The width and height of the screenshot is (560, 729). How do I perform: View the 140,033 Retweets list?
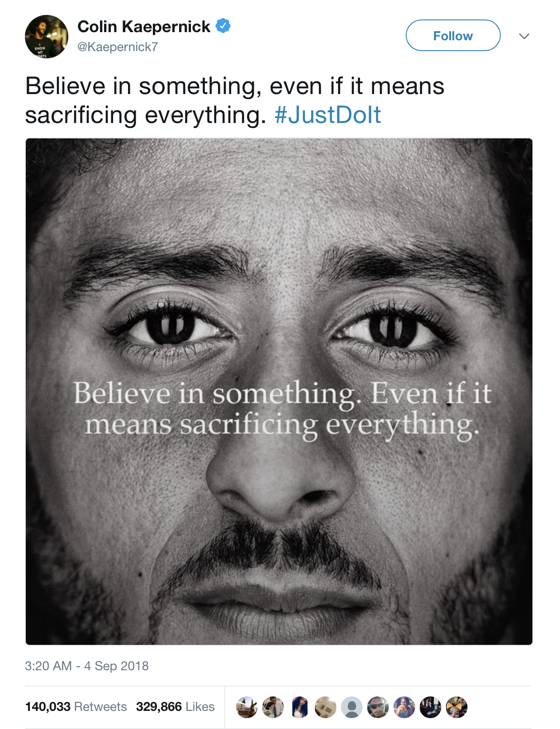coord(76,707)
